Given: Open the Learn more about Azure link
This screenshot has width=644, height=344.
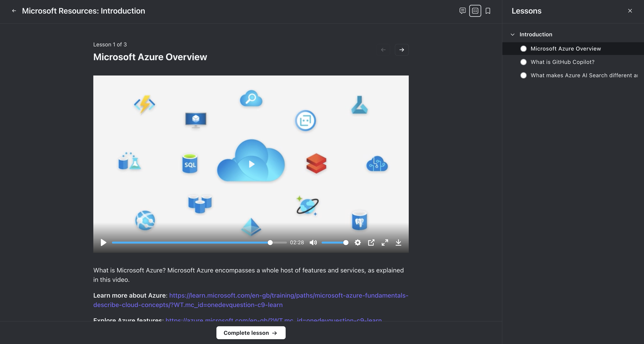Looking at the screenshot, I should pyautogui.click(x=251, y=300).
